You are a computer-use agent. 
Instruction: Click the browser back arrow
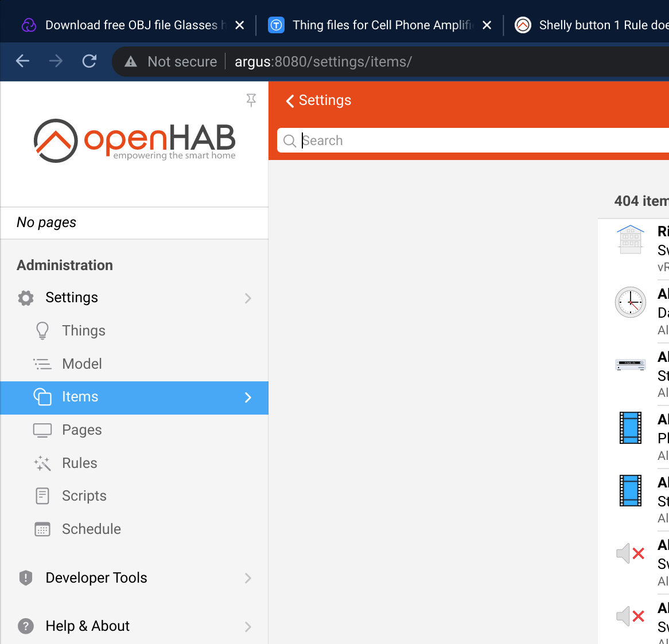click(23, 61)
